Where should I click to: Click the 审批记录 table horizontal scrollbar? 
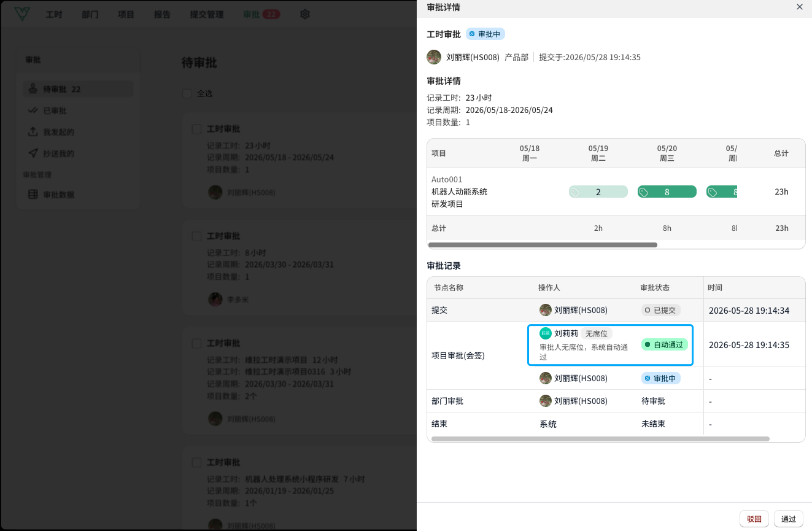pos(600,439)
